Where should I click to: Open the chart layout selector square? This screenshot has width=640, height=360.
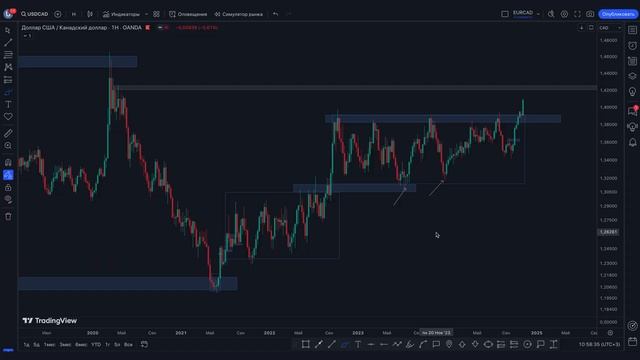click(505, 14)
